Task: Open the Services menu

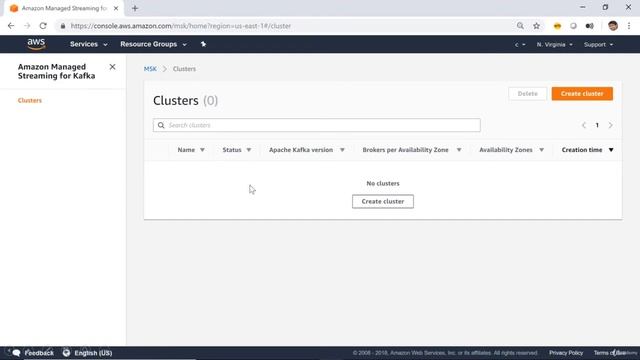Action: pyautogui.click(x=89, y=44)
